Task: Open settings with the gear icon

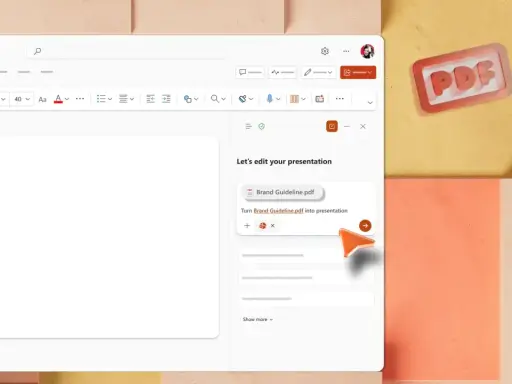Action: 325,51
